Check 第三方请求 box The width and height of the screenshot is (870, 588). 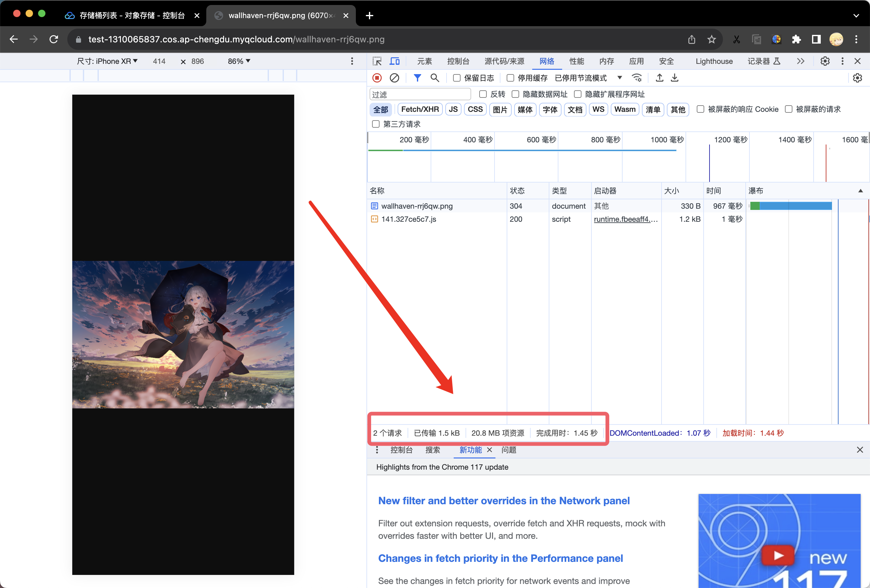pyautogui.click(x=376, y=124)
